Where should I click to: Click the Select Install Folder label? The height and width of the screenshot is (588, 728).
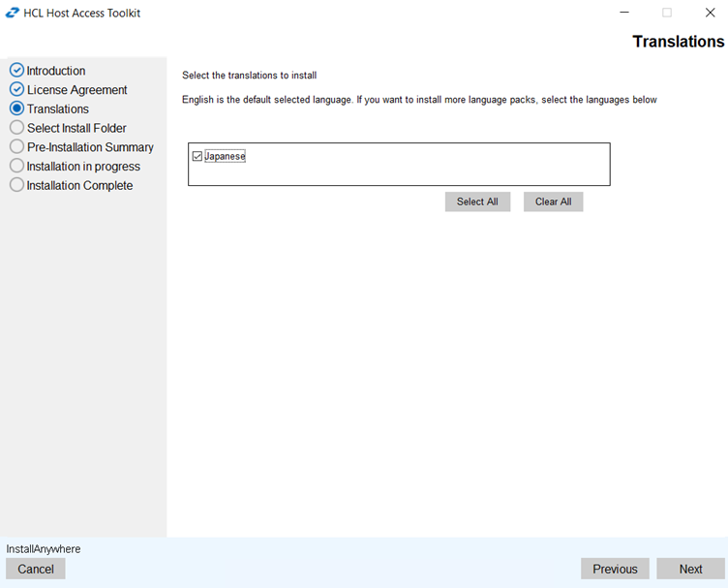pyautogui.click(x=76, y=128)
